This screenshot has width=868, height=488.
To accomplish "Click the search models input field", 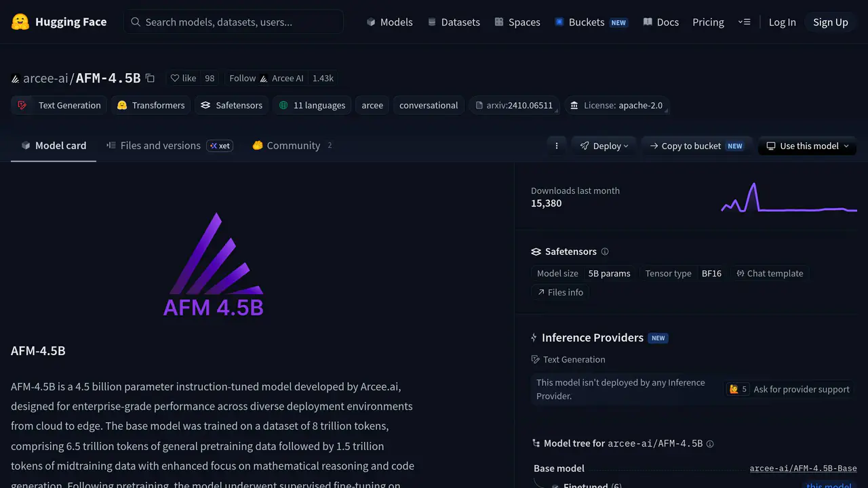I will point(233,22).
